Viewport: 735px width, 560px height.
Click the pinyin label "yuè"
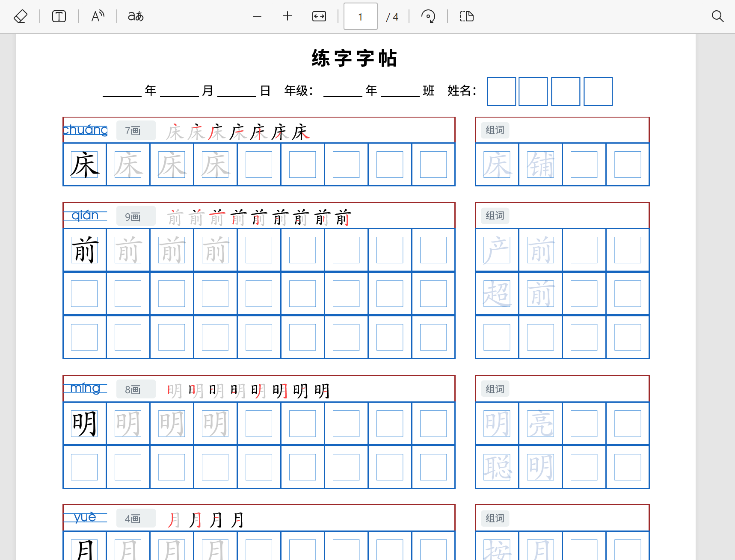pyautogui.click(x=85, y=517)
